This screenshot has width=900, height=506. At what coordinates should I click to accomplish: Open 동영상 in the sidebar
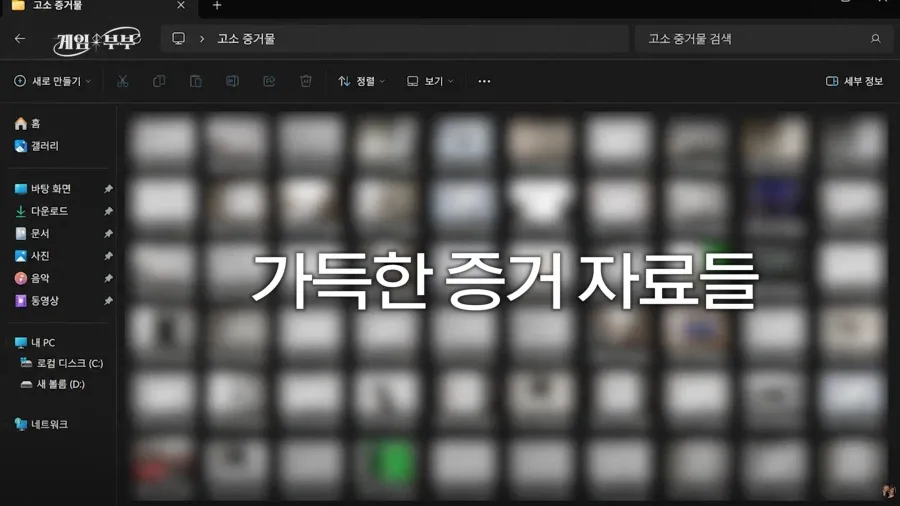[37, 301]
